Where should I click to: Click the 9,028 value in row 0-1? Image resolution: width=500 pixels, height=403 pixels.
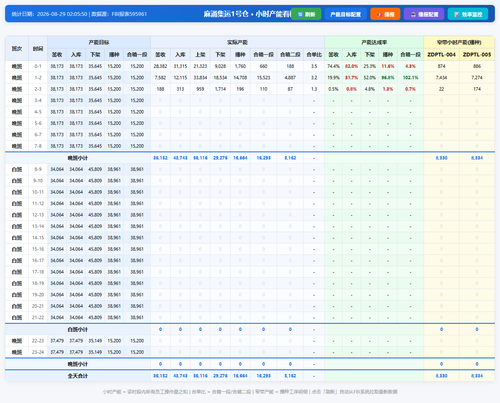pos(220,66)
